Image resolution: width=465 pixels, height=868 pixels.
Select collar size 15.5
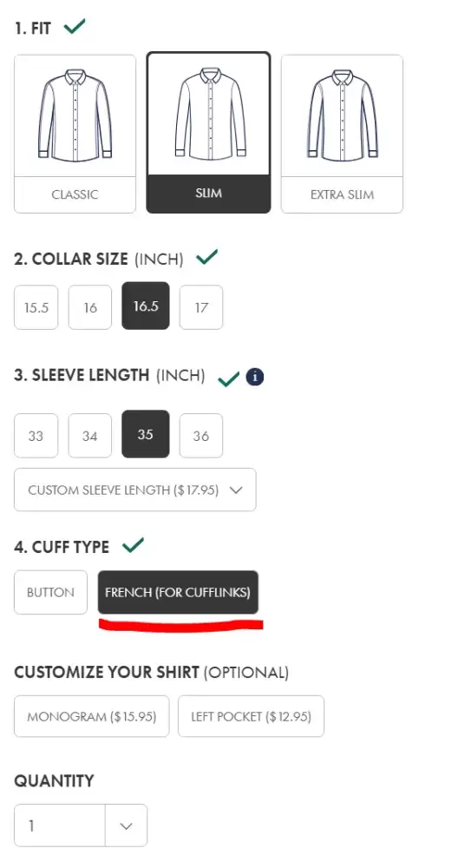(x=36, y=307)
